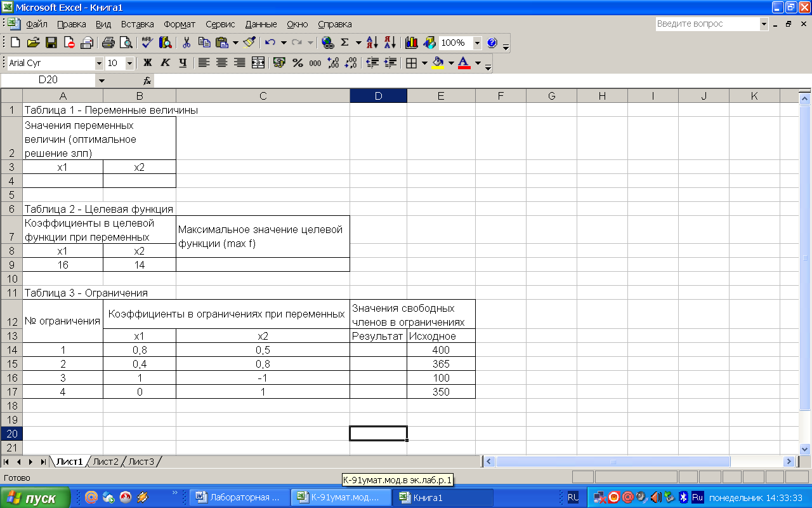The height and width of the screenshot is (508, 812).
Task: Open the Borders dropdown arrow
Action: coord(424,63)
